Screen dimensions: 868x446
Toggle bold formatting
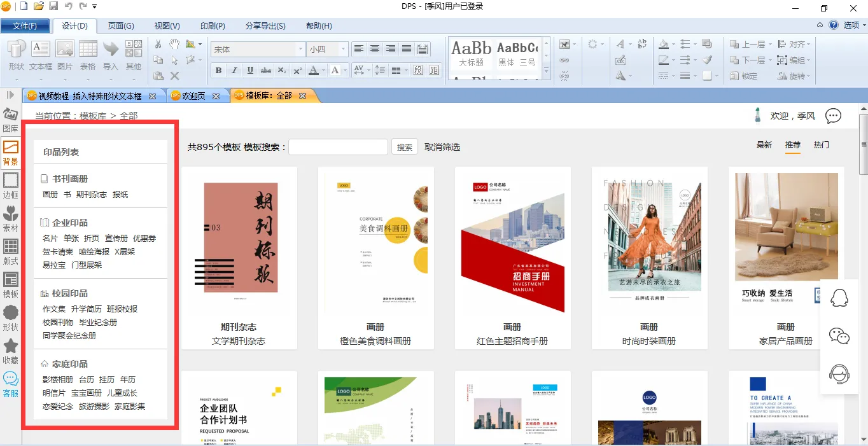pyautogui.click(x=219, y=70)
